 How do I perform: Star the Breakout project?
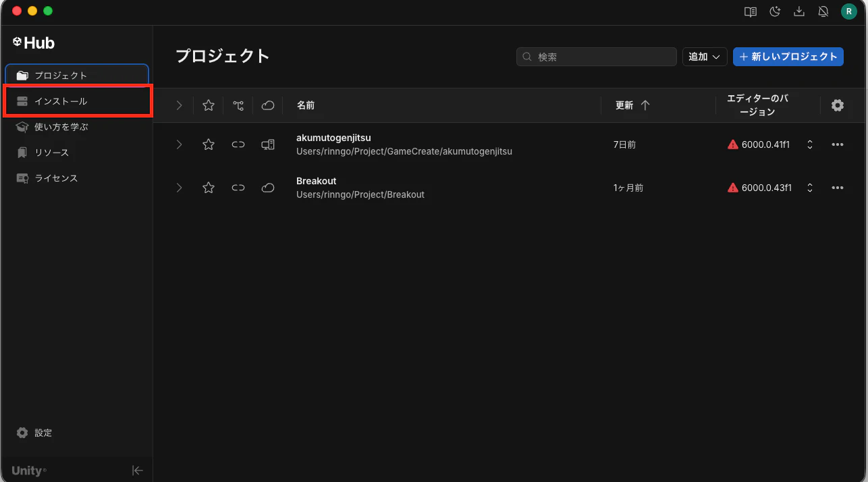point(209,188)
